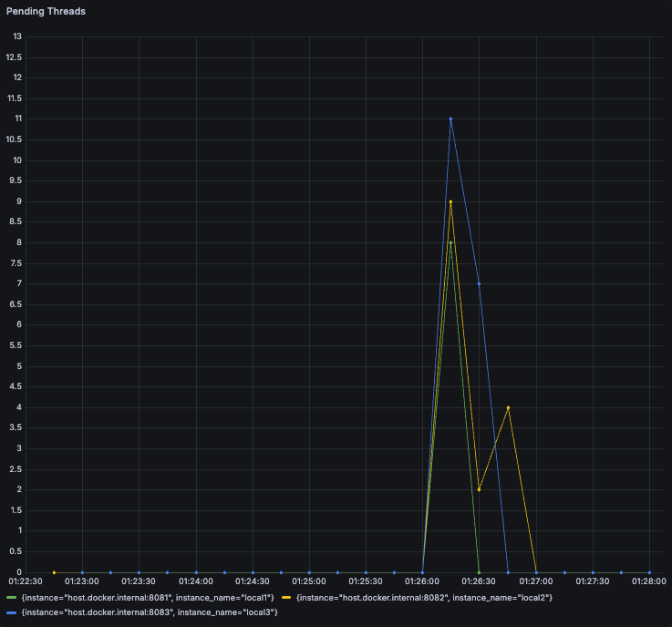This screenshot has width=672, height=627.
Task: Click the blue data point at value 7
Action: coord(479,284)
